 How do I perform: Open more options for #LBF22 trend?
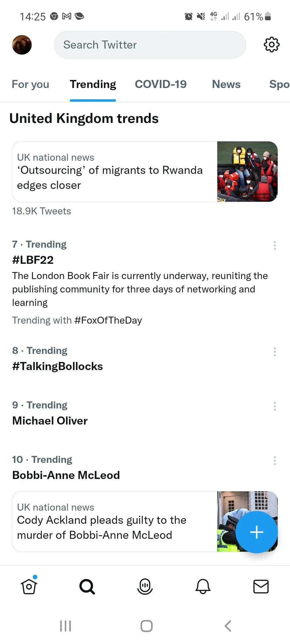click(275, 245)
